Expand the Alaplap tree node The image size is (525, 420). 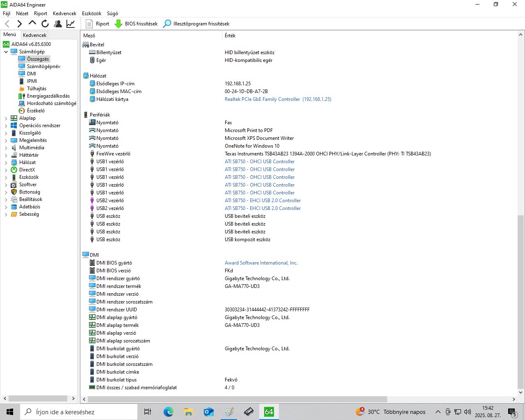[x=6, y=118]
